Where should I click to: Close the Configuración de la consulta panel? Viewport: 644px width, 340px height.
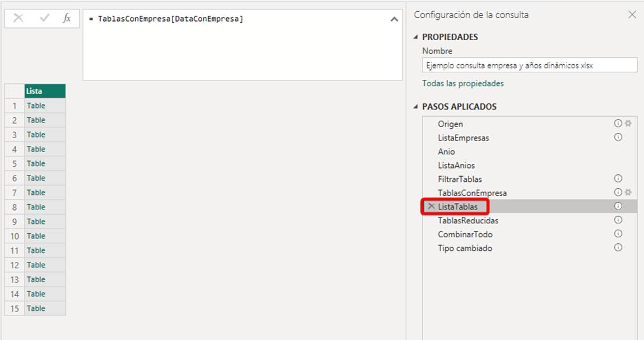[x=632, y=15]
